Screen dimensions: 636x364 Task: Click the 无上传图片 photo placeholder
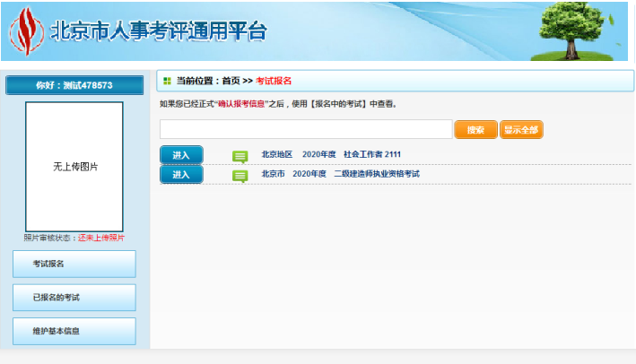pos(74,167)
